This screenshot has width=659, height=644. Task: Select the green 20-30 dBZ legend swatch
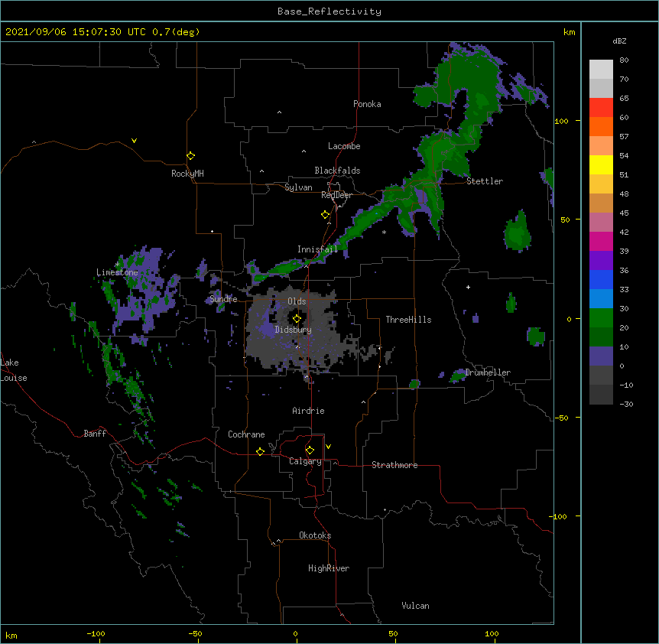point(601,318)
